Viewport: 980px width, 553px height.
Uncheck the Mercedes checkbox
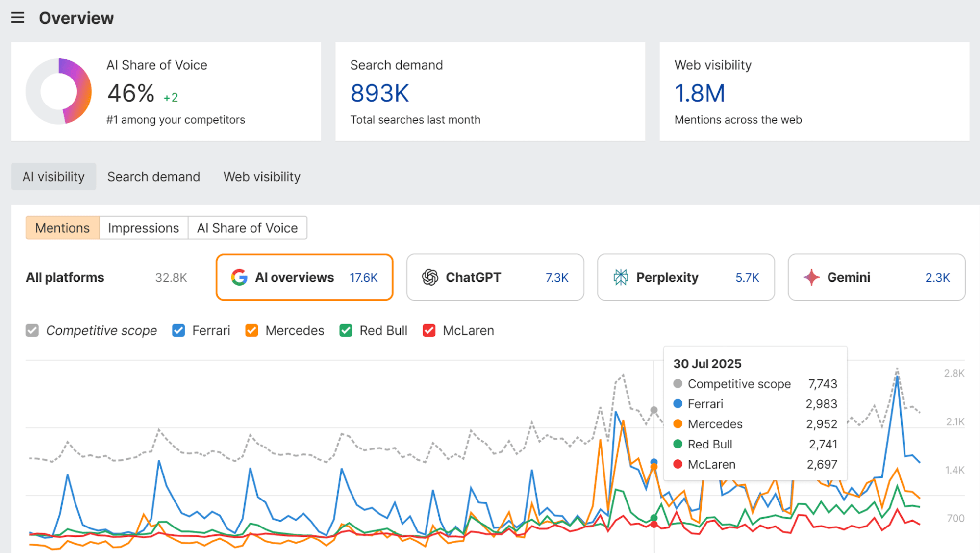251,330
